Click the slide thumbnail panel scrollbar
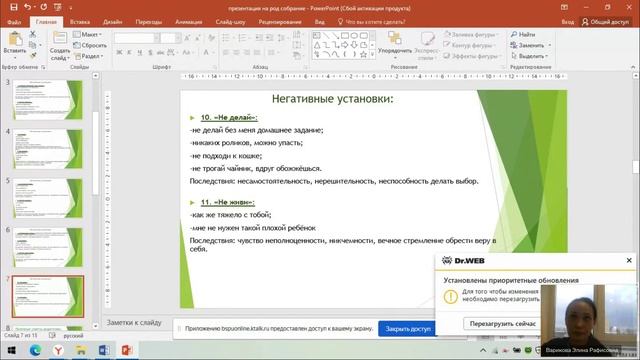The height and width of the screenshot is (360, 640). click(96, 153)
